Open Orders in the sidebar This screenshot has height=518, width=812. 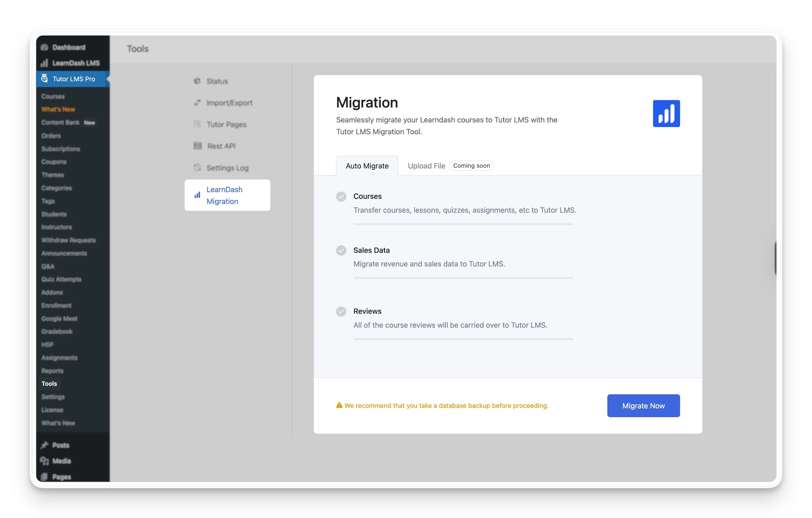coord(51,135)
